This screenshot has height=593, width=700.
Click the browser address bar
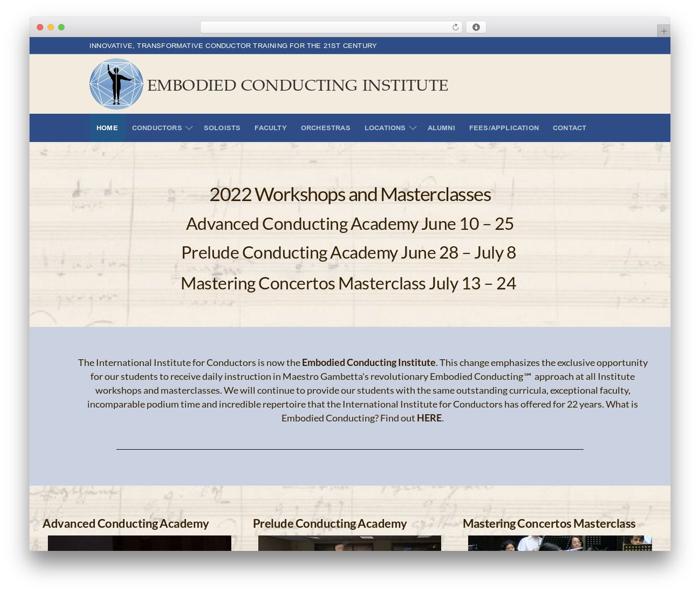[331, 27]
